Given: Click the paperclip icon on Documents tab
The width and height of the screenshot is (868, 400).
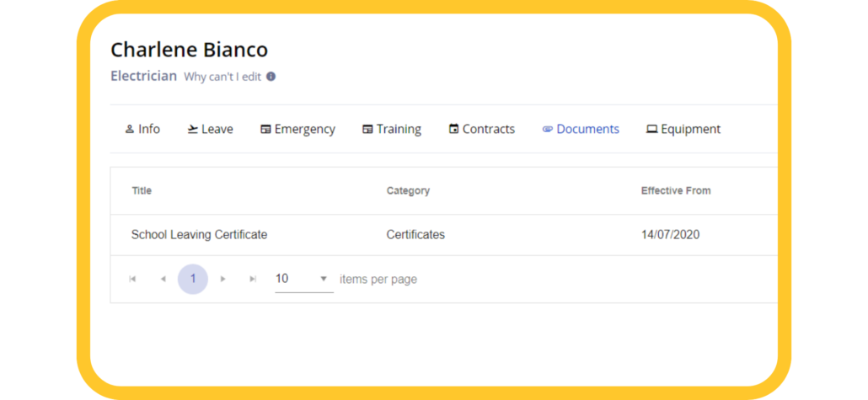Looking at the screenshot, I should point(548,129).
